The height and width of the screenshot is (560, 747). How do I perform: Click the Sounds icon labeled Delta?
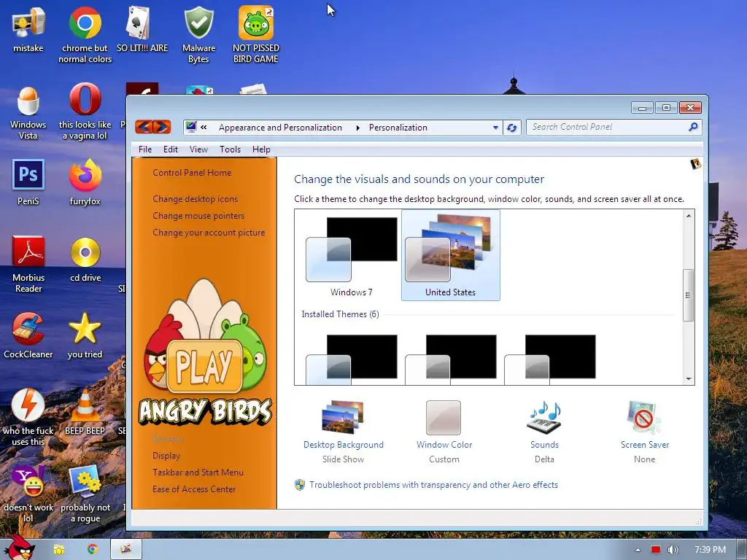pos(544,418)
